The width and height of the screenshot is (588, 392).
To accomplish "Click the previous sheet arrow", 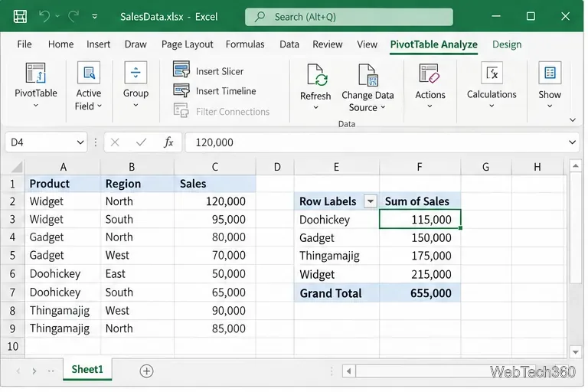I will 18,371.
